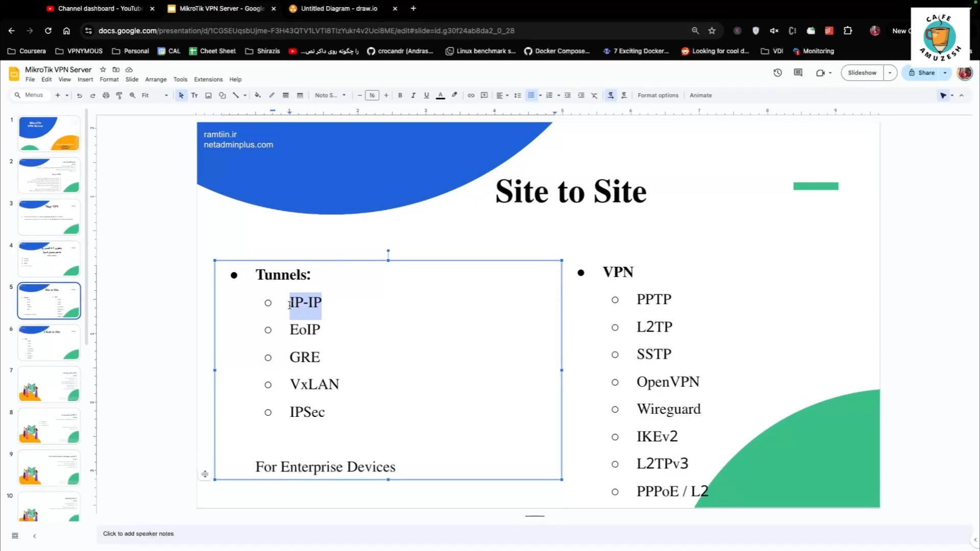Toggle right-to-left text direction
The image size is (980, 551).
(x=624, y=95)
